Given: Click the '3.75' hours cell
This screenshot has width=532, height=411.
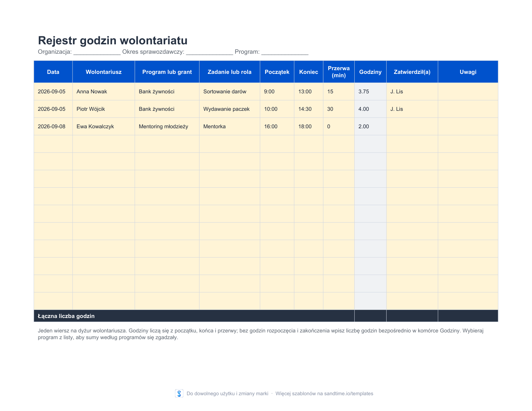Looking at the screenshot, I should click(x=370, y=91).
